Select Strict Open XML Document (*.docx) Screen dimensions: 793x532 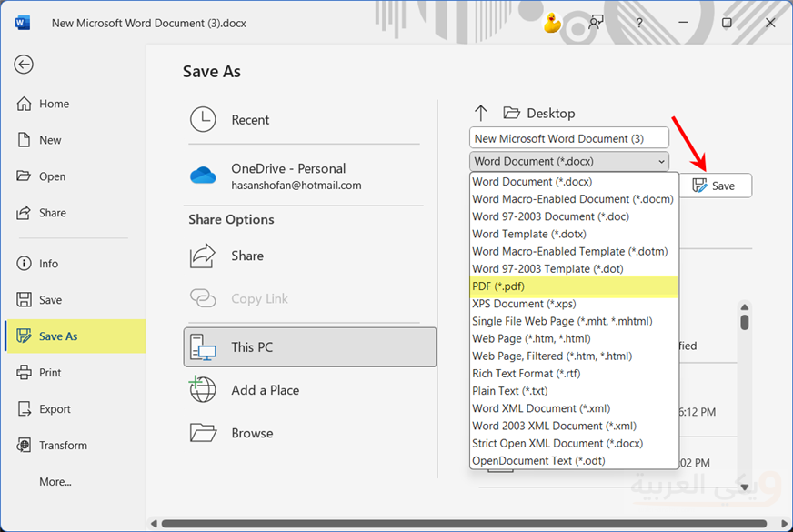pyautogui.click(x=574, y=444)
